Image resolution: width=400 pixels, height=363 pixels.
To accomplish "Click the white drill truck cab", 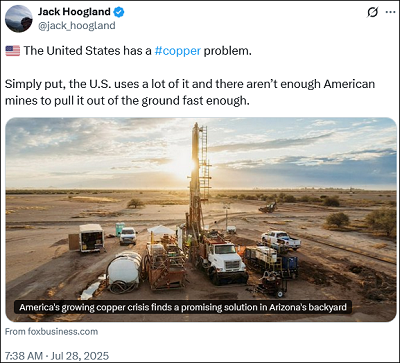I will (x=226, y=255).
